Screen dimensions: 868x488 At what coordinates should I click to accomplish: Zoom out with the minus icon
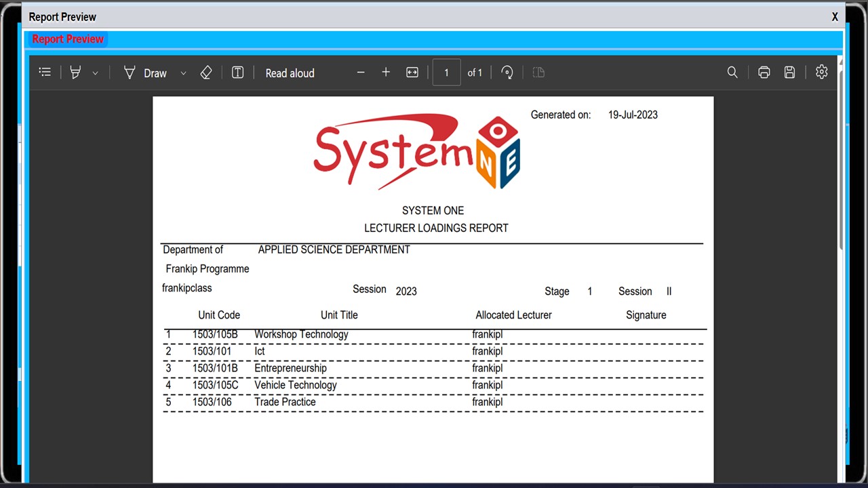tap(361, 73)
